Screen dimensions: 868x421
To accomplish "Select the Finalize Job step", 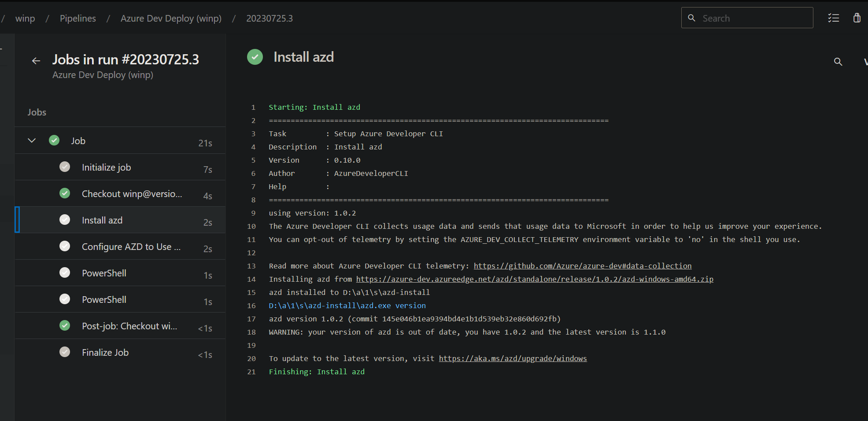I will (121, 352).
